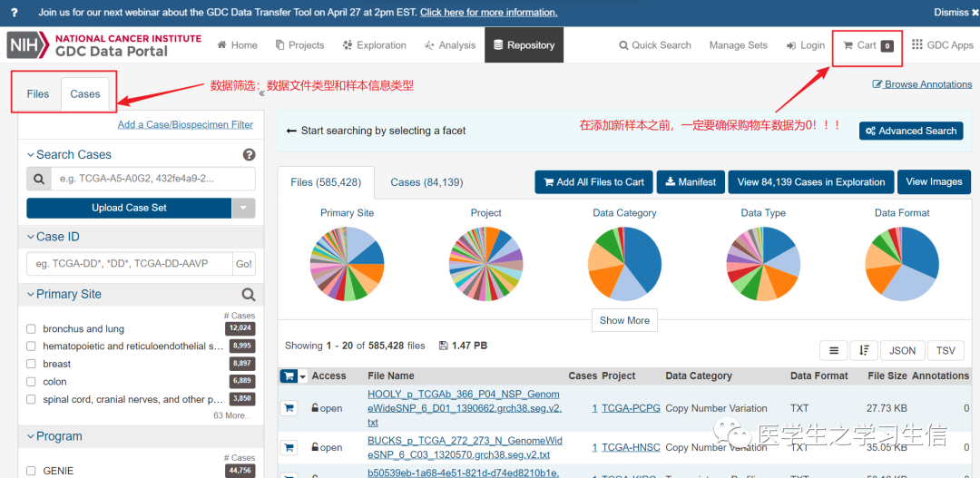The image size is (980, 478).
Task: Click the View Images button
Action: click(934, 181)
